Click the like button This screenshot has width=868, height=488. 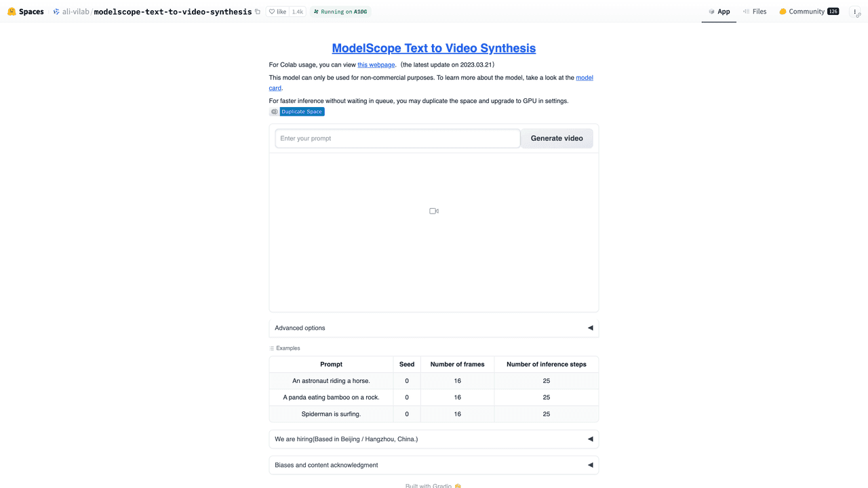coord(277,12)
